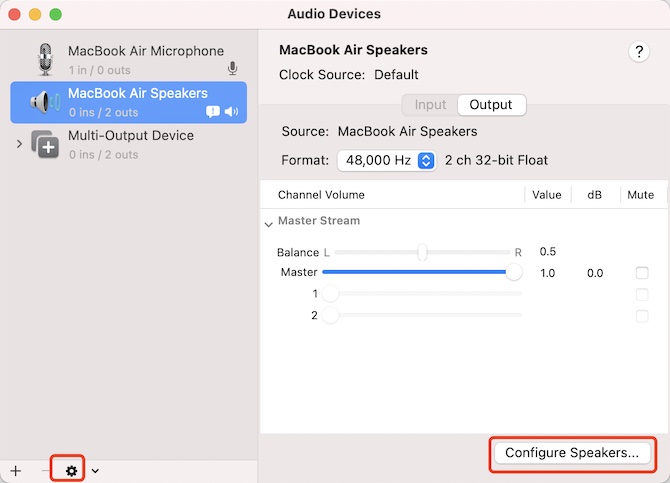Expand the Multi-Output Device row

click(x=19, y=144)
